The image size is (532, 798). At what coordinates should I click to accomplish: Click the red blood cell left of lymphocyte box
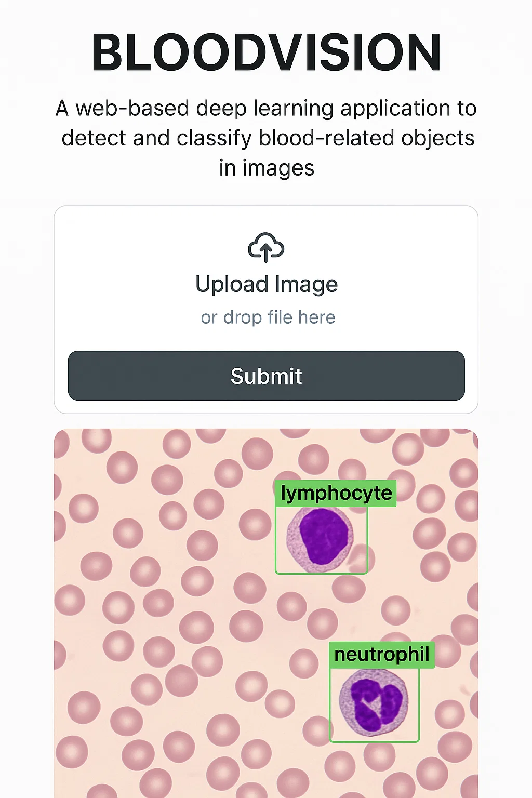(x=255, y=524)
